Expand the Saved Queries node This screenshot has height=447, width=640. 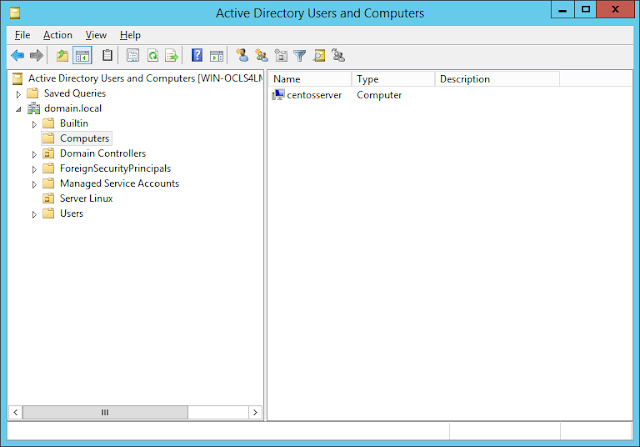[18, 94]
